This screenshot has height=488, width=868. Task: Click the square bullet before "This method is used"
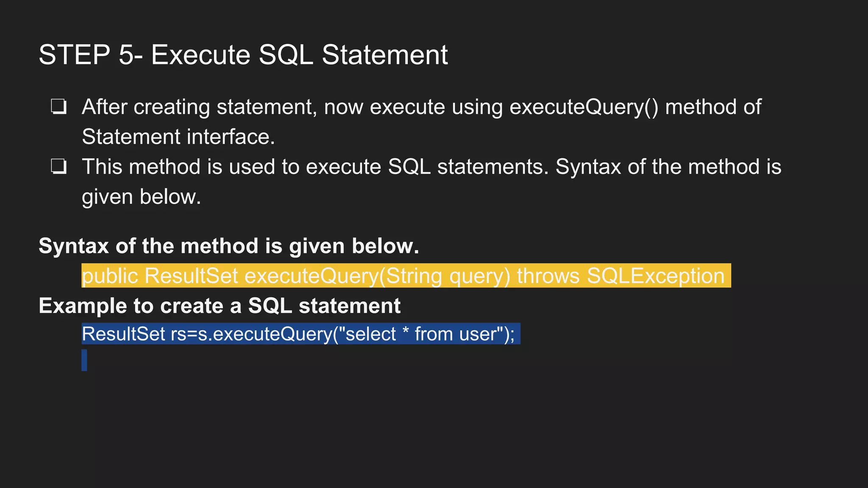[x=58, y=167]
